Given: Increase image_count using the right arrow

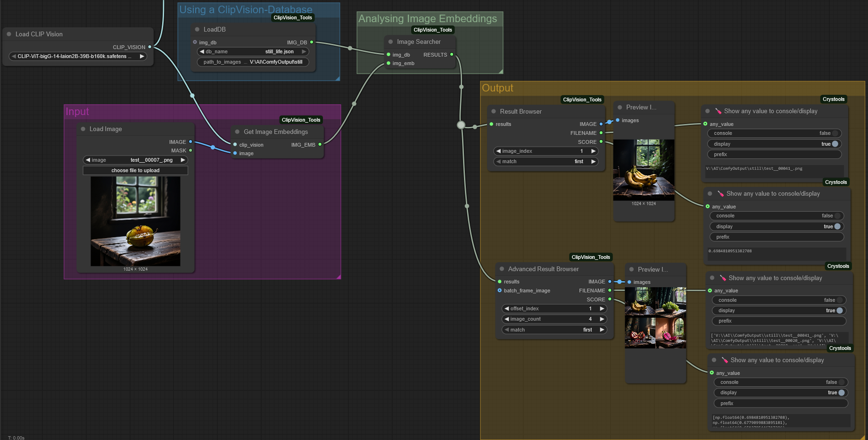Looking at the screenshot, I should (602, 319).
